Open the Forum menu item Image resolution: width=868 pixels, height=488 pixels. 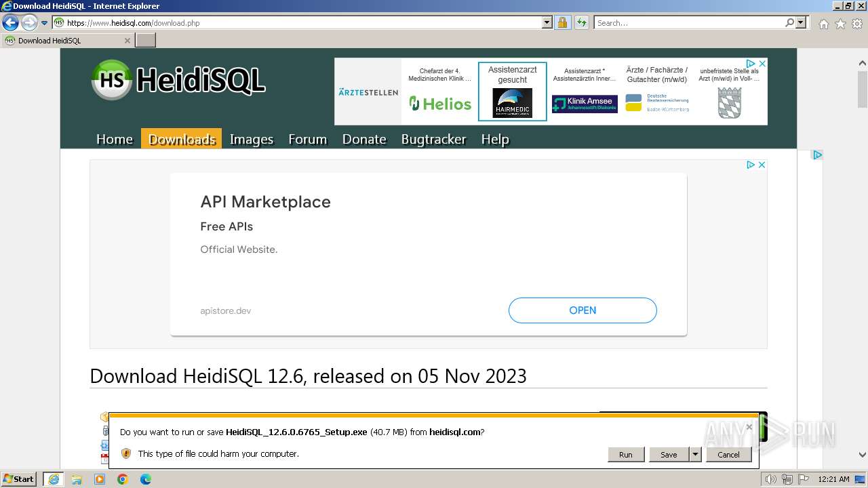(308, 139)
